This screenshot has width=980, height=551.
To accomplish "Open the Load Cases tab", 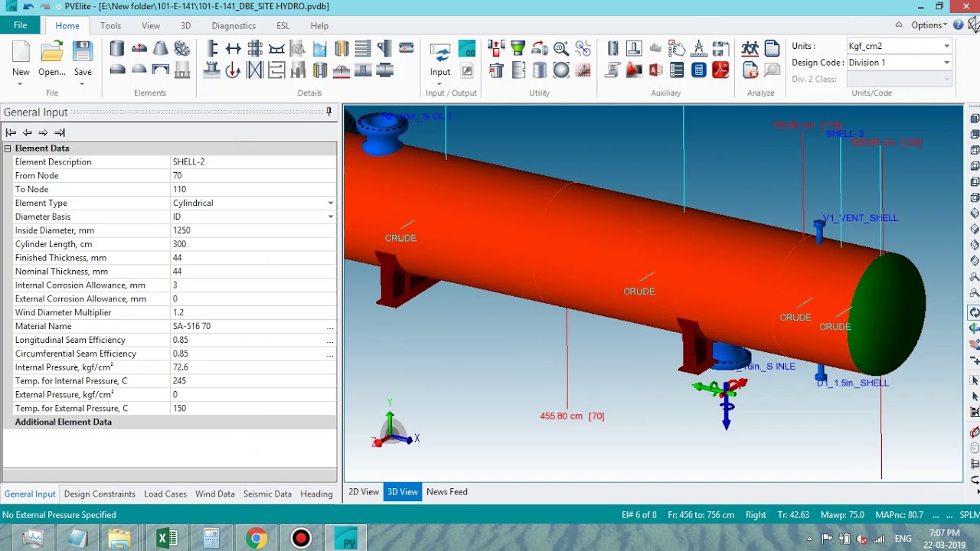I will coord(165,494).
